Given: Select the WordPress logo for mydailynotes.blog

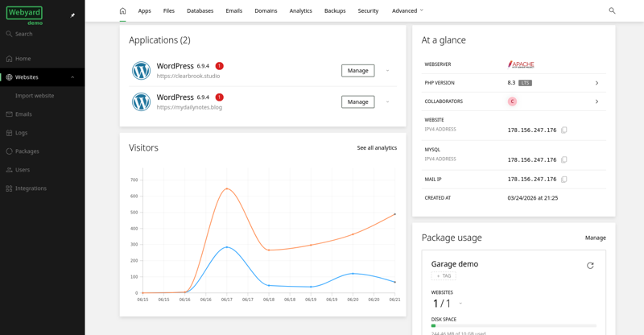Looking at the screenshot, I should [141, 101].
